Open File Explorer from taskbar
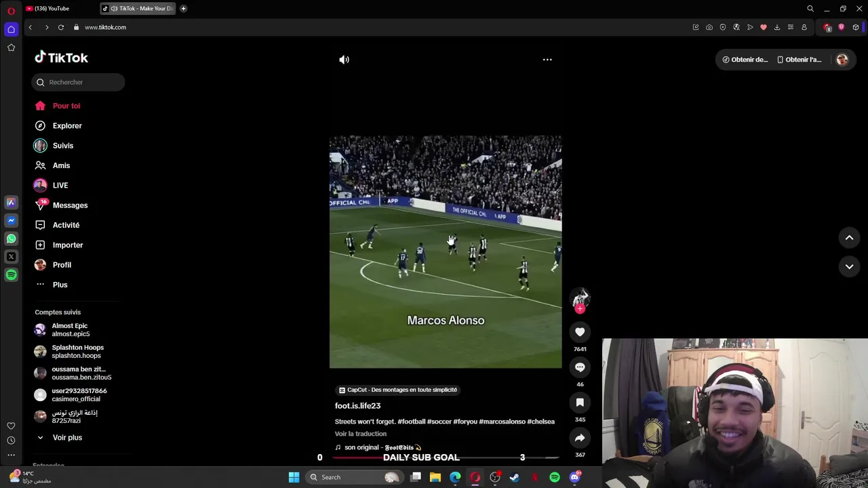The width and height of the screenshot is (868, 488). (435, 477)
